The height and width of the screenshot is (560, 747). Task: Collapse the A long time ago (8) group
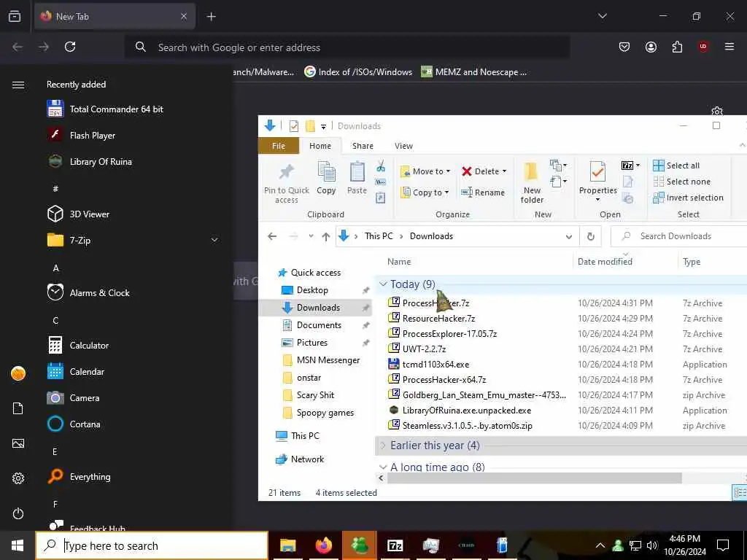click(x=383, y=467)
